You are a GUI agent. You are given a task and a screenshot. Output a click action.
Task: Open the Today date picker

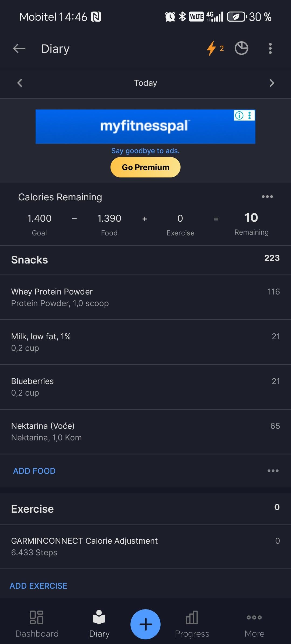(145, 83)
